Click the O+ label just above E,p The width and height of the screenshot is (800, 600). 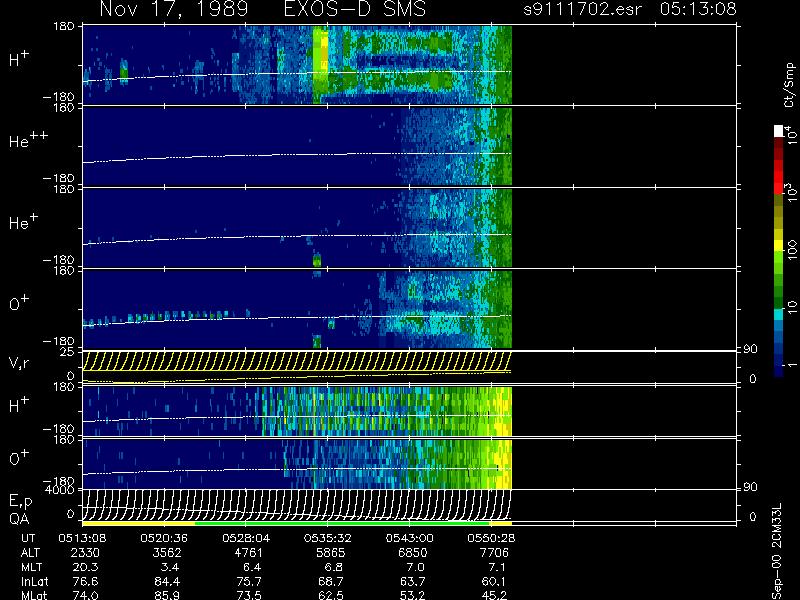pyautogui.click(x=19, y=458)
